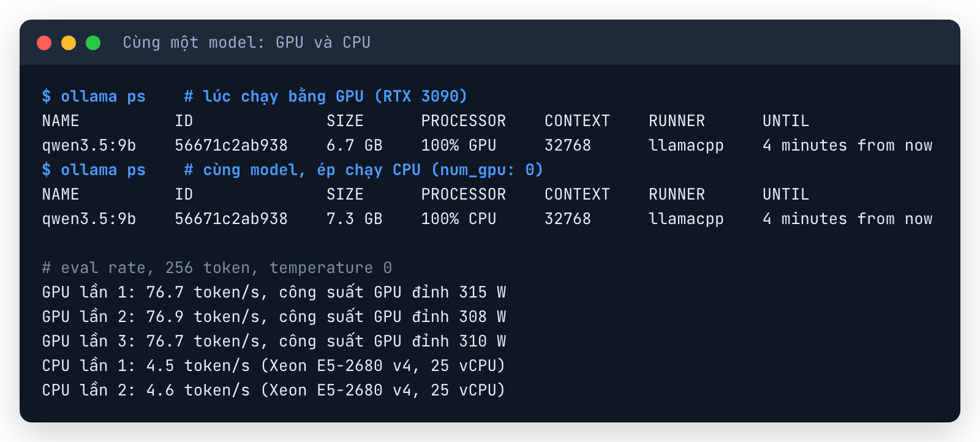Click "qwen3.5:9b" in the 100% CPU row
This screenshot has width=980, height=442.
(x=89, y=219)
